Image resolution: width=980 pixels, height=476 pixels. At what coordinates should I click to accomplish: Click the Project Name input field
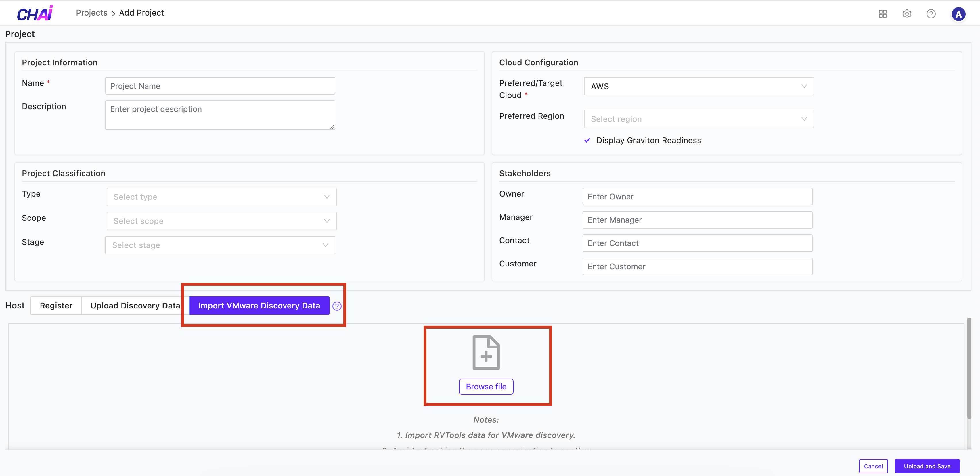[220, 86]
